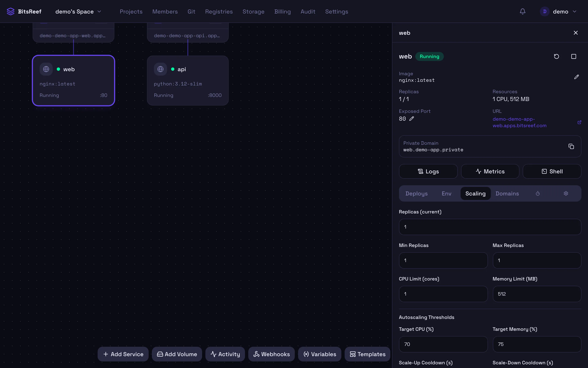Stop the web service with square icon

click(x=574, y=56)
